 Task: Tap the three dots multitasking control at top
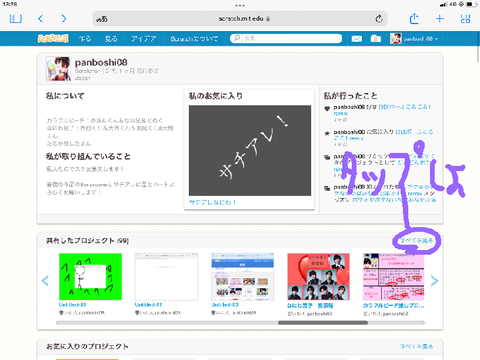240,5
